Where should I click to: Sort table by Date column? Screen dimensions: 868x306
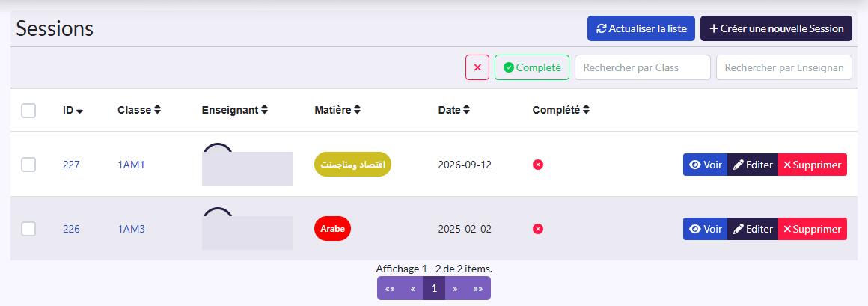click(454, 110)
